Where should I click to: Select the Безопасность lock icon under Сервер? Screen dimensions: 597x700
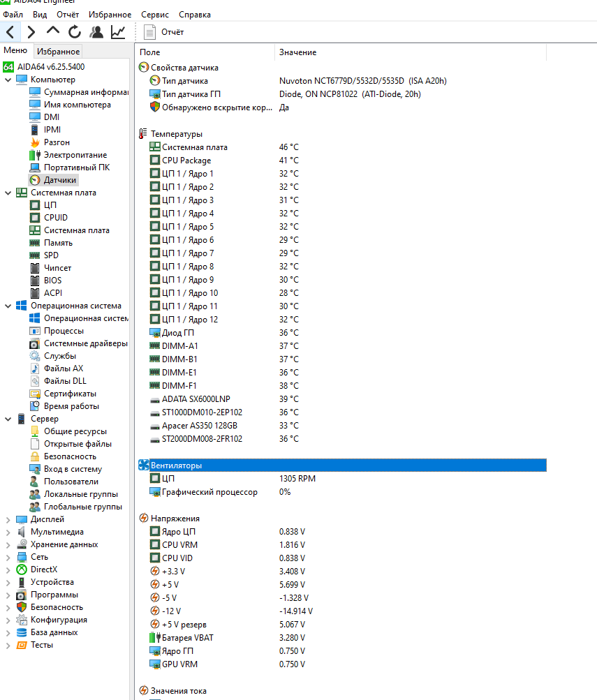pyautogui.click(x=63, y=456)
